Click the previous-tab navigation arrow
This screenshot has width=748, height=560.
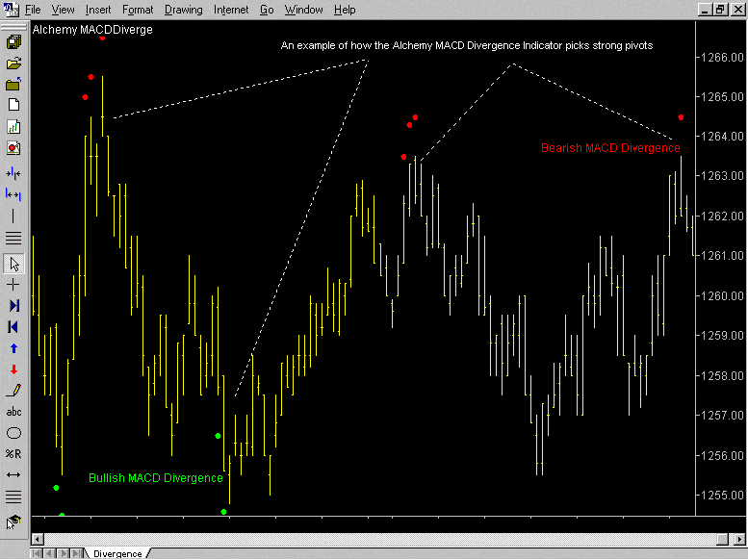(49, 554)
